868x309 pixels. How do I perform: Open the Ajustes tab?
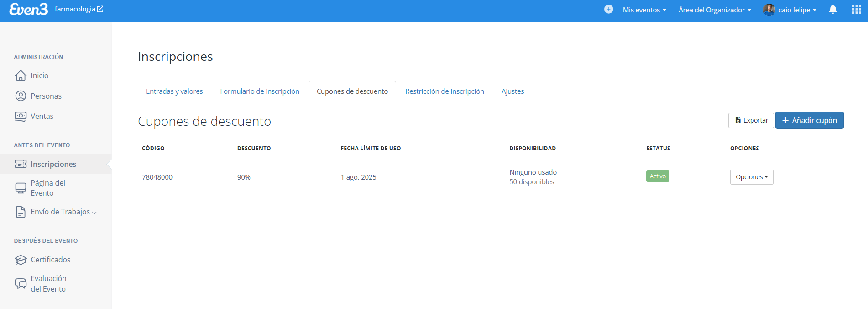[x=512, y=91]
